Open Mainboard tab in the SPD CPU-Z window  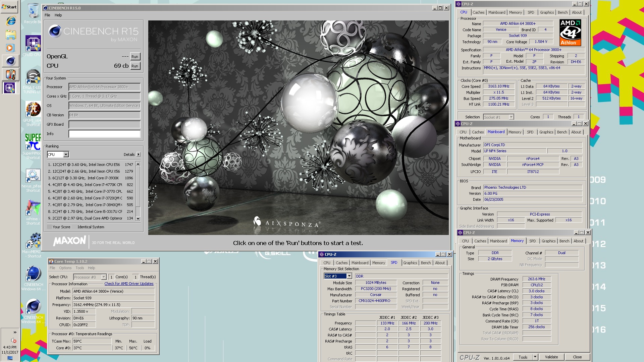360,263
